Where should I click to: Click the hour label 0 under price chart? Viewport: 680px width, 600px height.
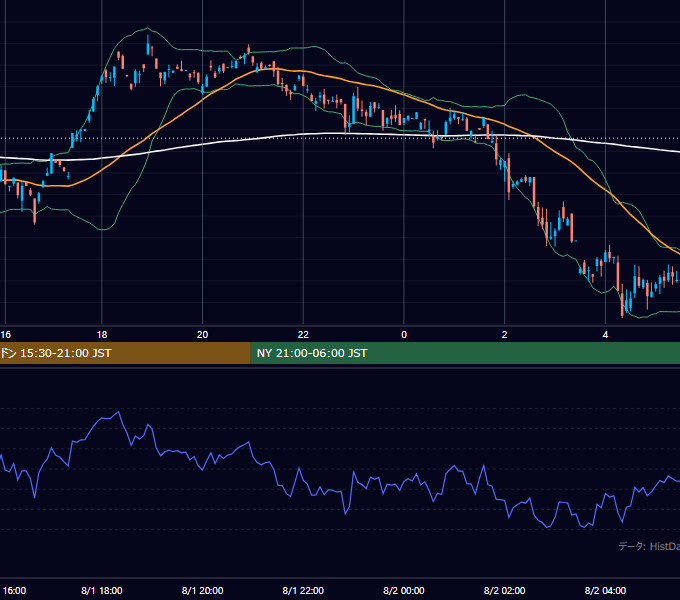pos(404,334)
